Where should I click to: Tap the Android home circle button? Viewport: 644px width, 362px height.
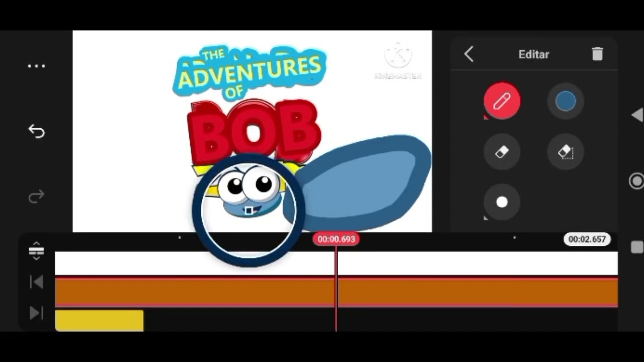coord(636,181)
